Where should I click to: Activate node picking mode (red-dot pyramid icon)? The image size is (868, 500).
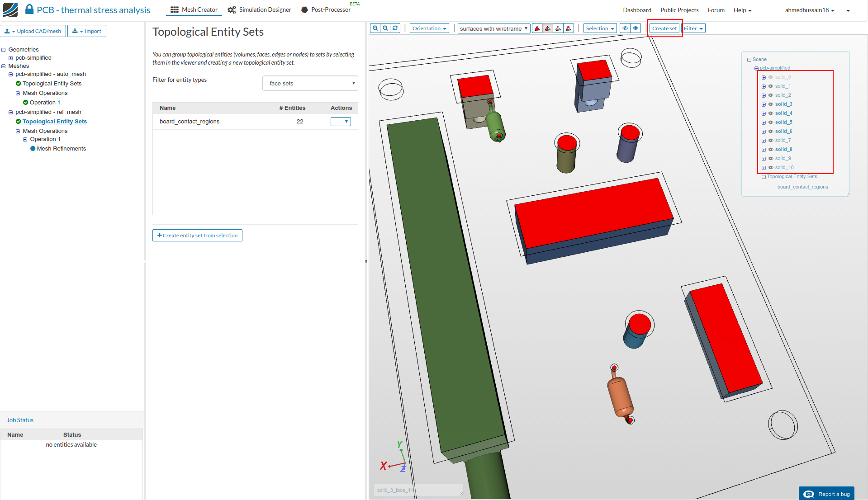pos(569,28)
